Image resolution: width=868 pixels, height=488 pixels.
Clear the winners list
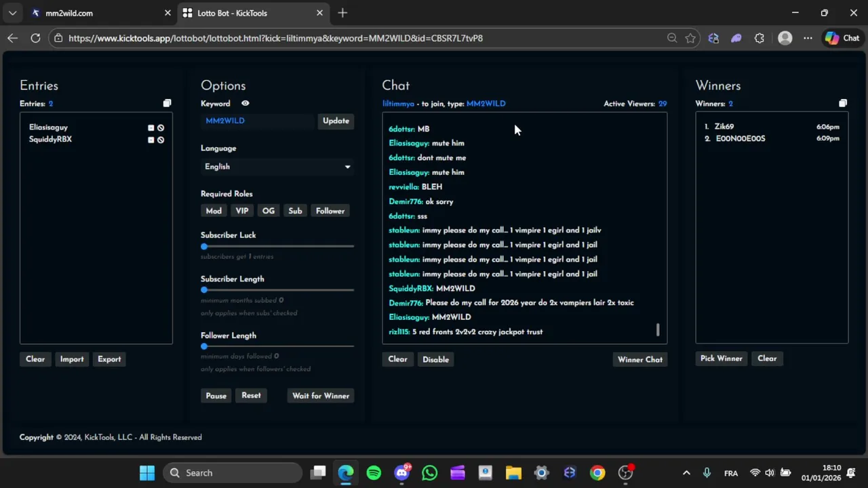point(767,359)
